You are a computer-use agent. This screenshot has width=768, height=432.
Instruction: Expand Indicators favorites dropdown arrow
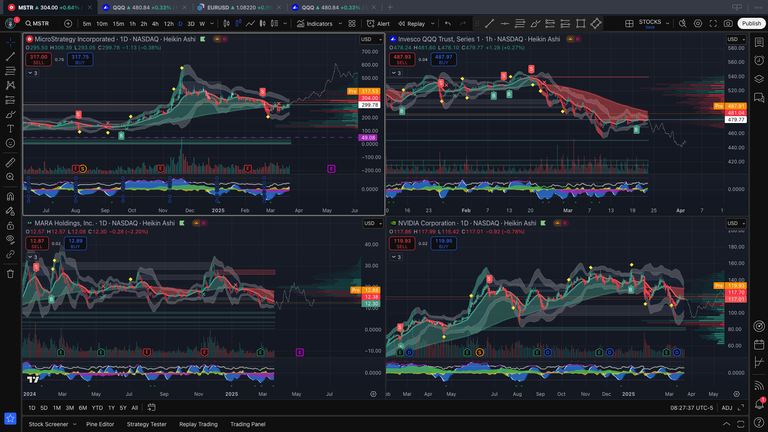coord(340,24)
